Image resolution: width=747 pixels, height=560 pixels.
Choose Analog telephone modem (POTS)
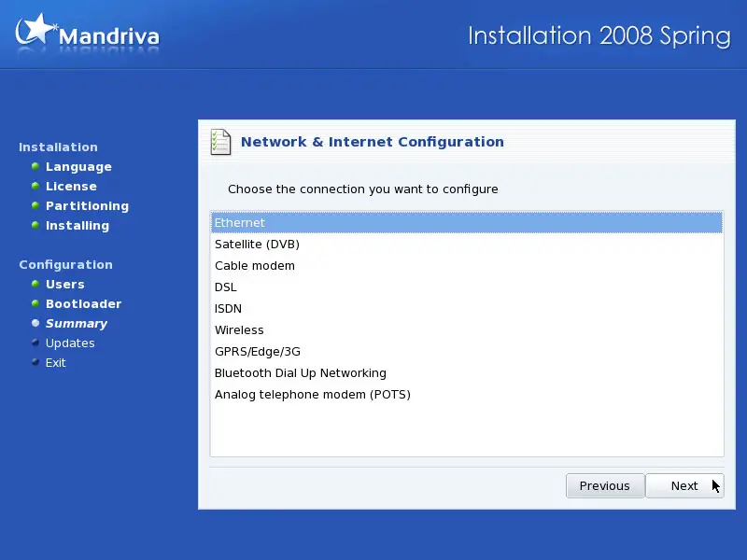[466, 394]
